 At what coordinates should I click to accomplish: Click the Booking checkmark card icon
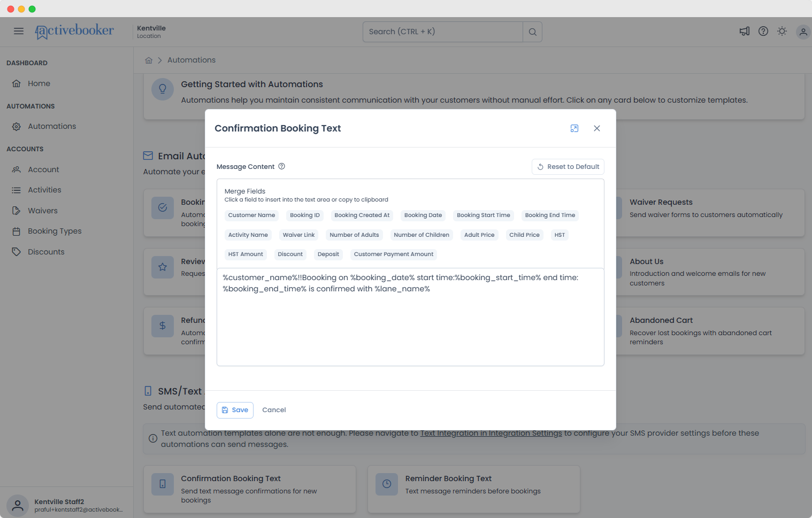coord(163,207)
